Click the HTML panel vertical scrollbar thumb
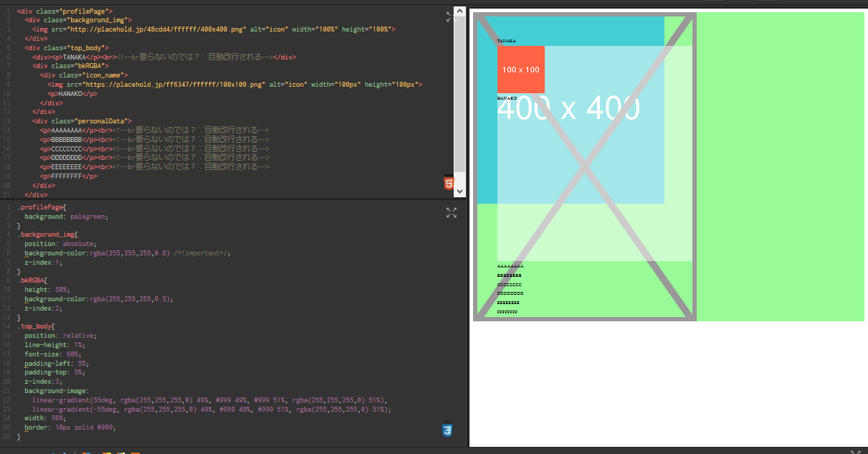Image resolution: width=868 pixels, height=454 pixels. (x=461, y=95)
